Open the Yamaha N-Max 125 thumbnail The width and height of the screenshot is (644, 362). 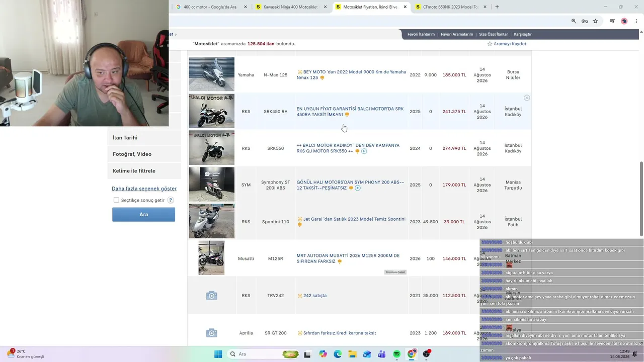211,74
